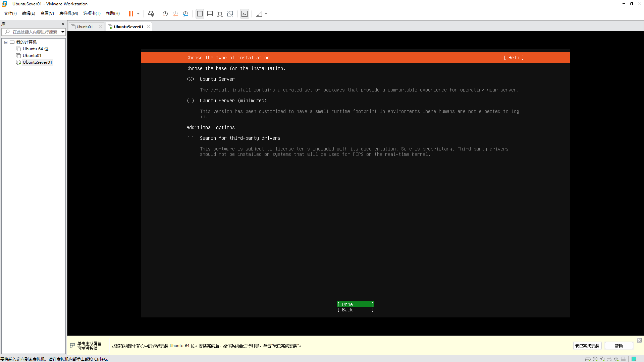Select the Ubuntu Server radio button
The width and height of the screenshot is (644, 362).
pyautogui.click(x=191, y=79)
